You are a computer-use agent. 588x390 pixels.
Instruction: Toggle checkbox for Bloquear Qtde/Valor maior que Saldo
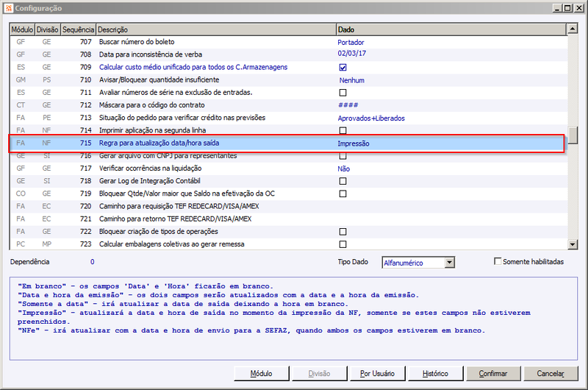coord(343,194)
